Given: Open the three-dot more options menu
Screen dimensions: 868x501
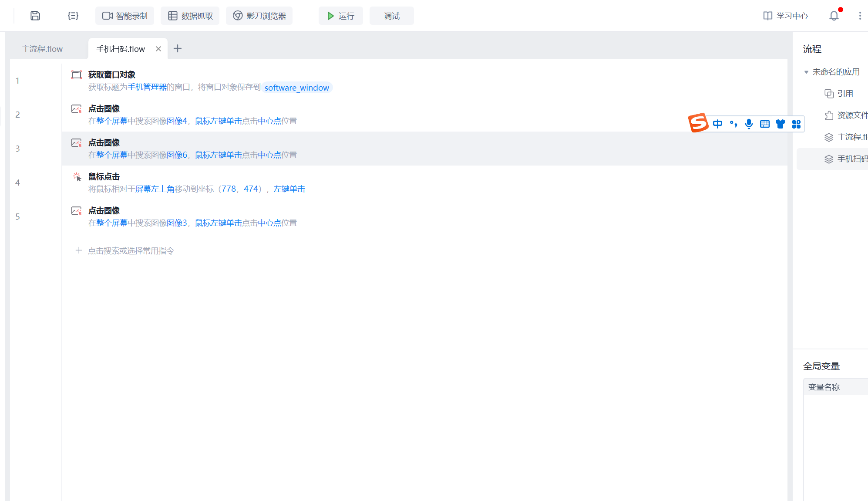Looking at the screenshot, I should pyautogui.click(x=860, y=16).
